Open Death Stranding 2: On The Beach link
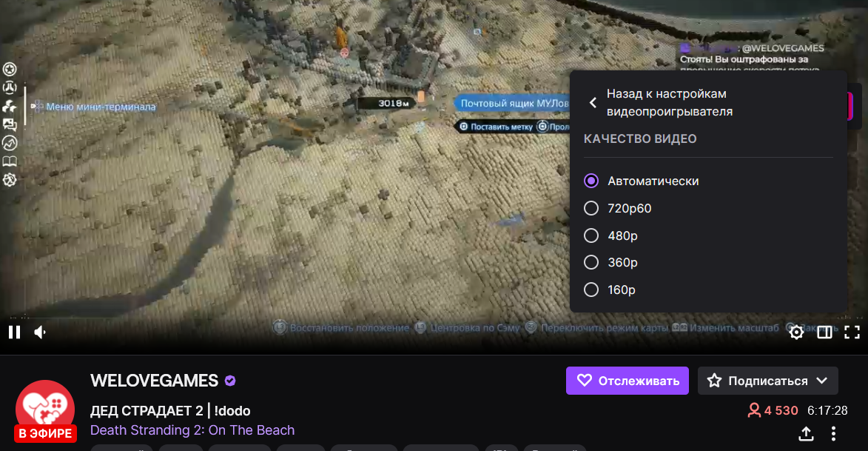 192,430
